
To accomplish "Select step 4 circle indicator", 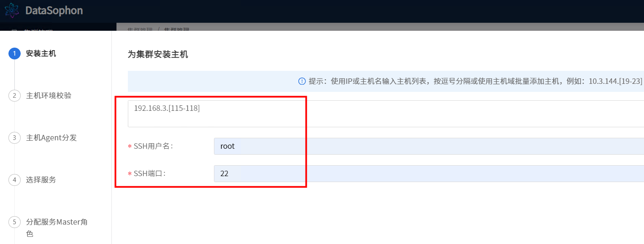I will [x=14, y=180].
